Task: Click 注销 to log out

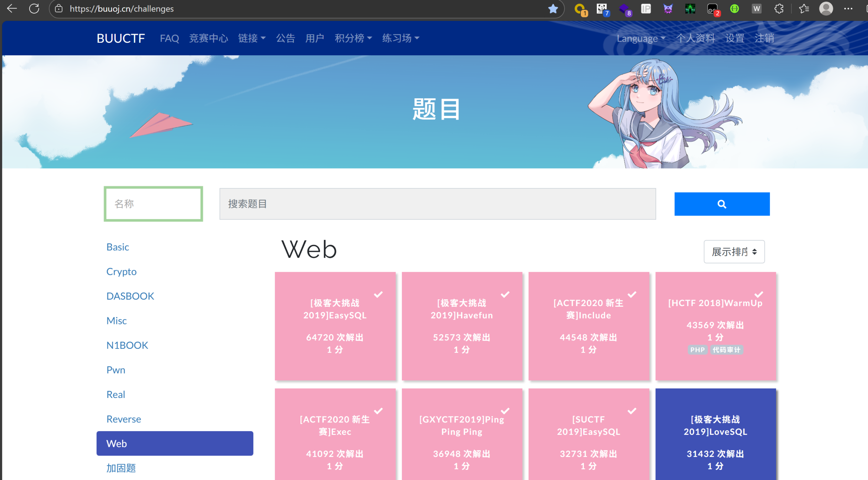Action: (764, 38)
